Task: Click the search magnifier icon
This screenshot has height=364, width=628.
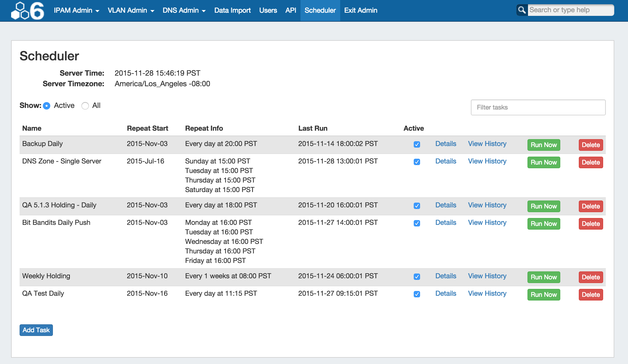Action: tap(521, 10)
